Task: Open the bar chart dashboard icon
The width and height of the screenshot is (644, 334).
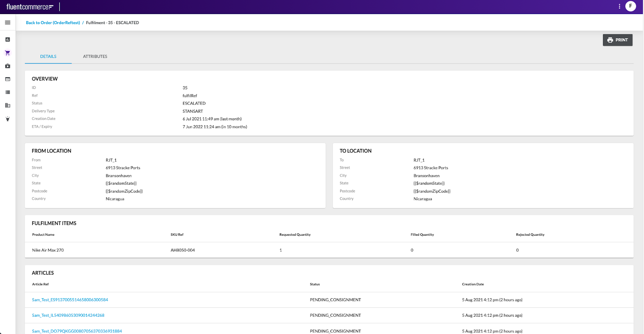Action: (8, 39)
